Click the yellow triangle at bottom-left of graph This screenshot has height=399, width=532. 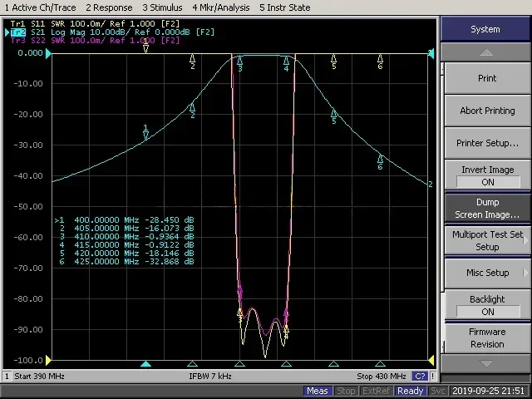(x=48, y=360)
